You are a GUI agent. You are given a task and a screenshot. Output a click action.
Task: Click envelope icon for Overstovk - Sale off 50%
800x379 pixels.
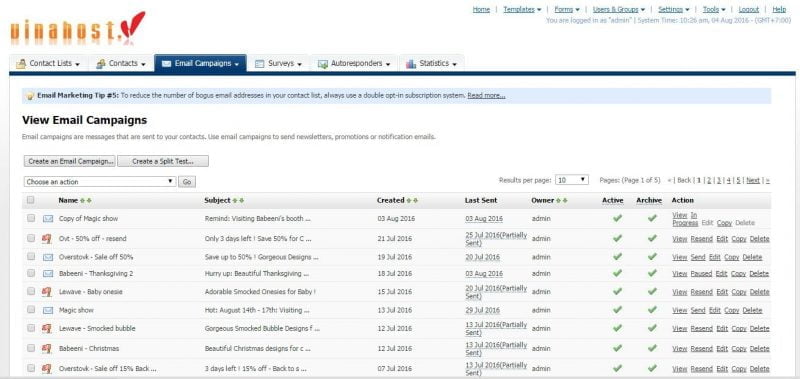48,257
